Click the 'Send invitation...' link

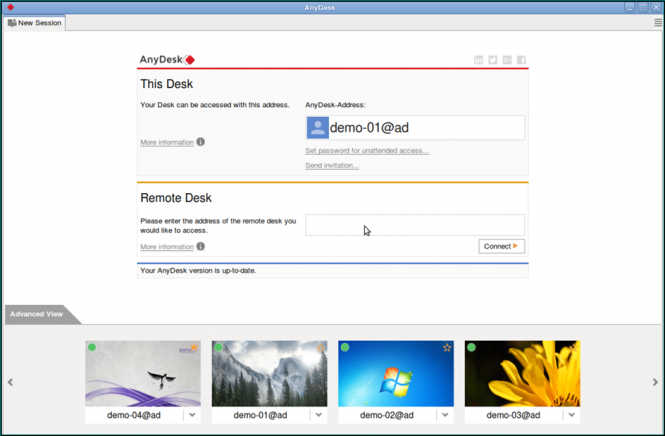coord(332,166)
